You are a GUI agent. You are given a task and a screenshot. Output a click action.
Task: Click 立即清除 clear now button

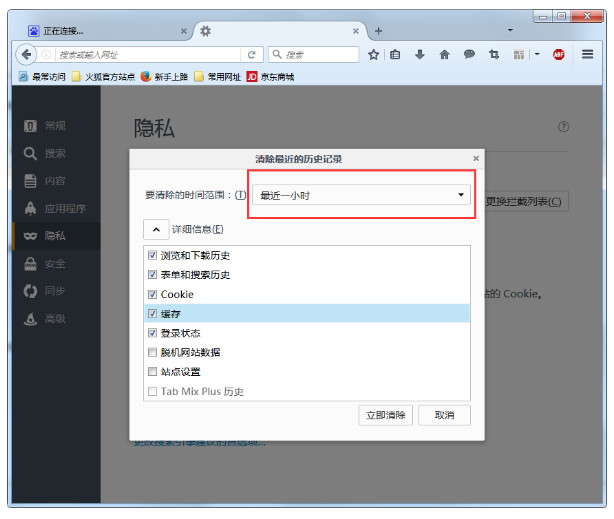(386, 415)
